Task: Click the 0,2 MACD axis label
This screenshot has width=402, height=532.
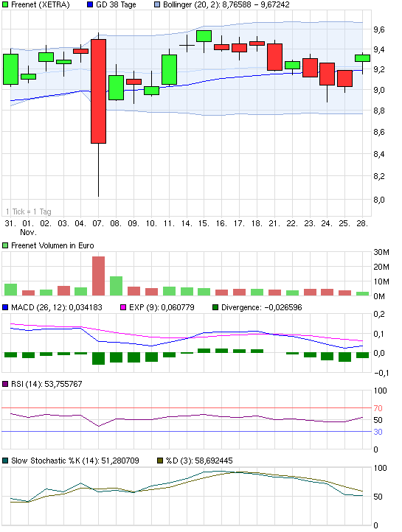Action: pyautogui.click(x=379, y=314)
